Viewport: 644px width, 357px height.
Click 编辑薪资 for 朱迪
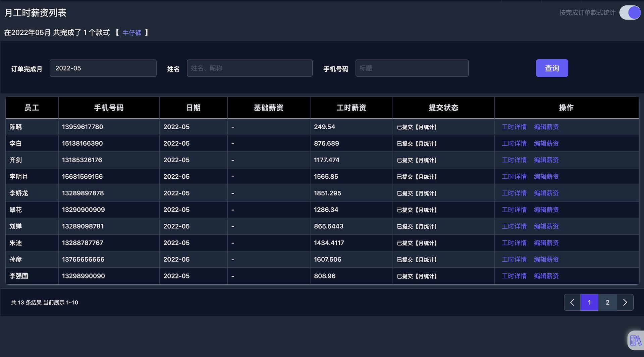click(x=546, y=243)
